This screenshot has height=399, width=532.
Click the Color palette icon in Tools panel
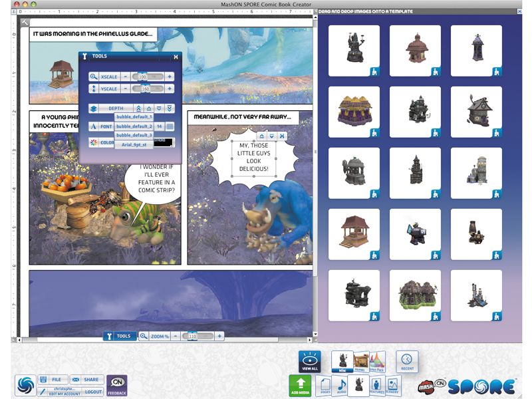coord(93,142)
